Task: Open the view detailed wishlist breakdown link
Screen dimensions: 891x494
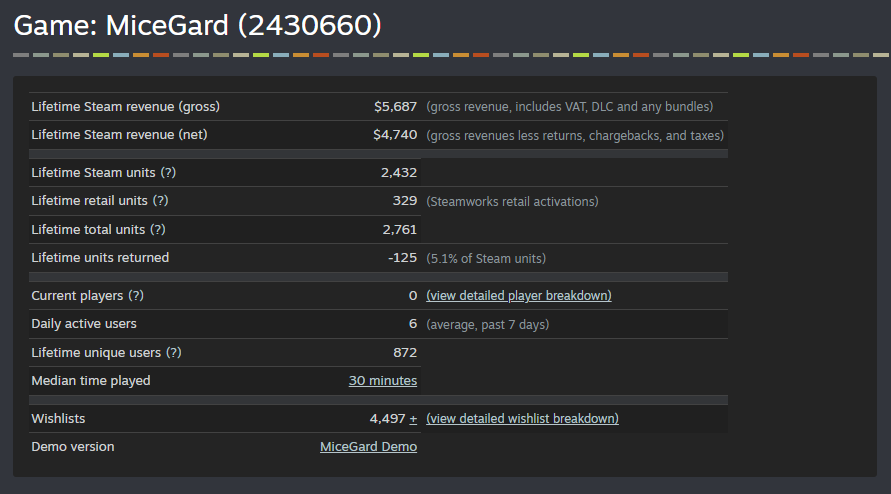Action: (522, 419)
